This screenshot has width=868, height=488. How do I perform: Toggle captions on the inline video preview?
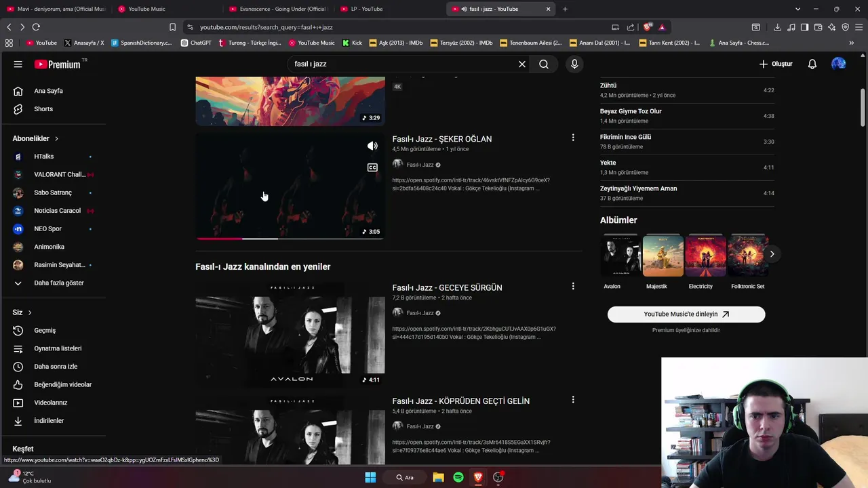(x=372, y=167)
